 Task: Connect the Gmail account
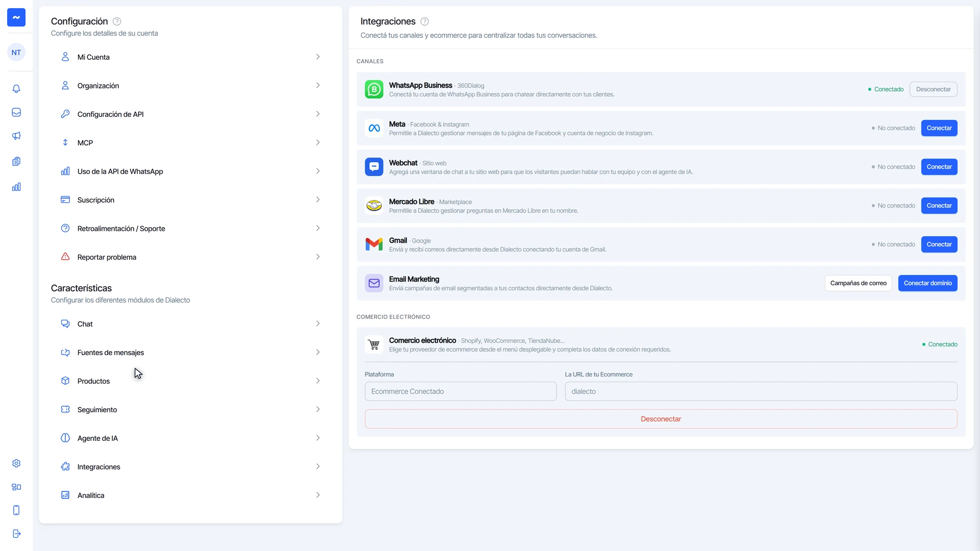pos(939,244)
